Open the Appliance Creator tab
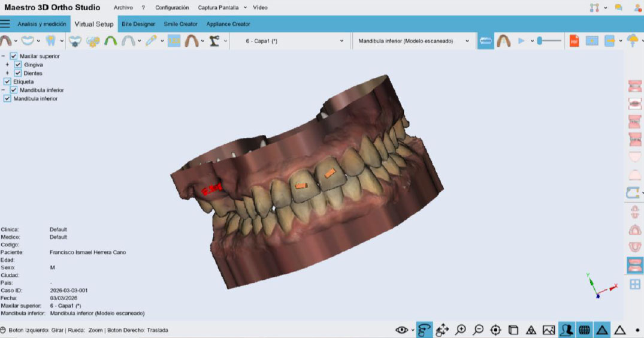This screenshot has width=644, height=338. coord(228,24)
